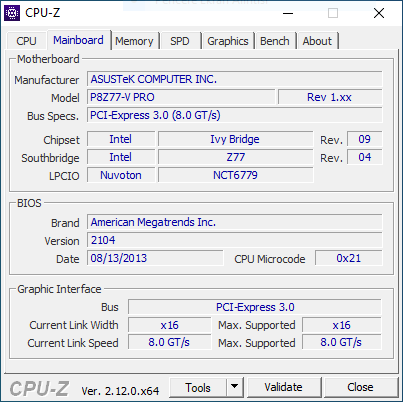Open the Tools dropdown arrow
This screenshot has width=403, height=402.
235,387
